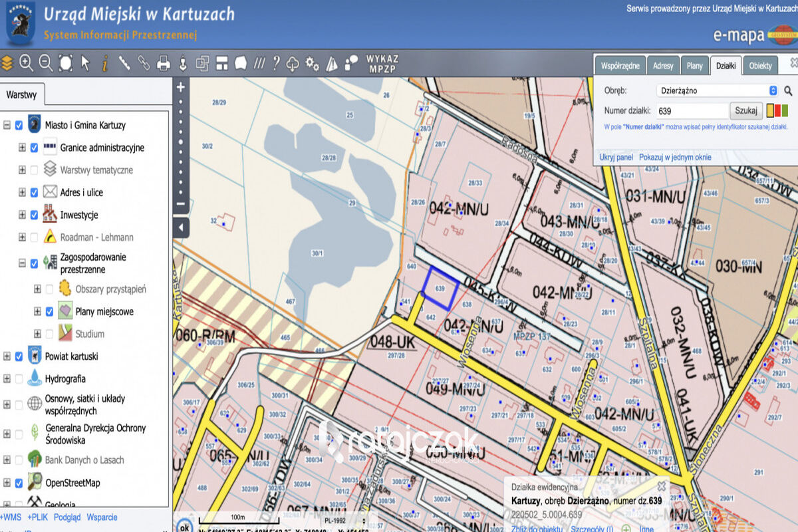Click the +PLIK link
798x532 pixels.
click(x=37, y=517)
